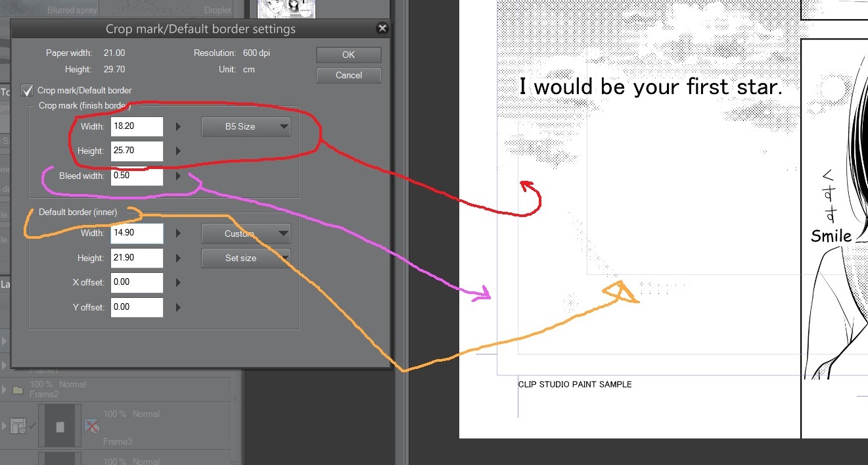Screen dimensions: 868x465
Task: Open slider arrow beside default border Height
Action: tap(177, 258)
